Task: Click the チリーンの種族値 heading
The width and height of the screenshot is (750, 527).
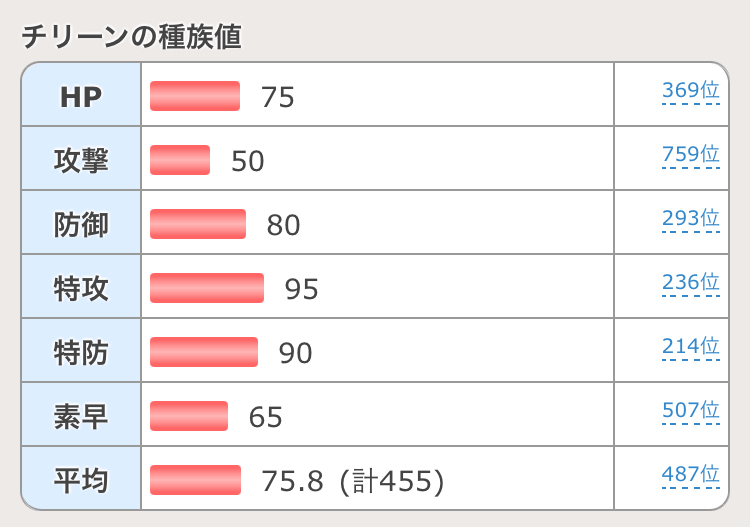Action: [x=132, y=36]
